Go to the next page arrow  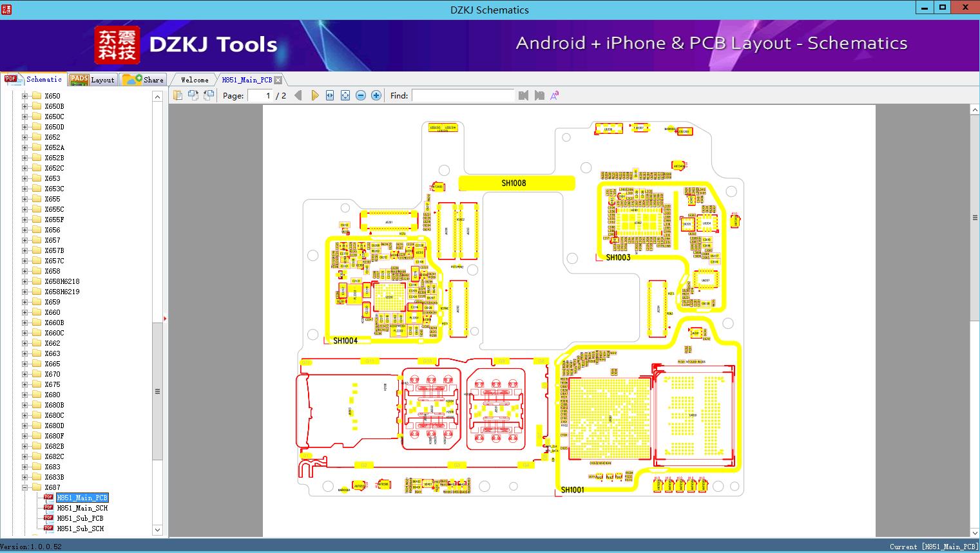314,95
